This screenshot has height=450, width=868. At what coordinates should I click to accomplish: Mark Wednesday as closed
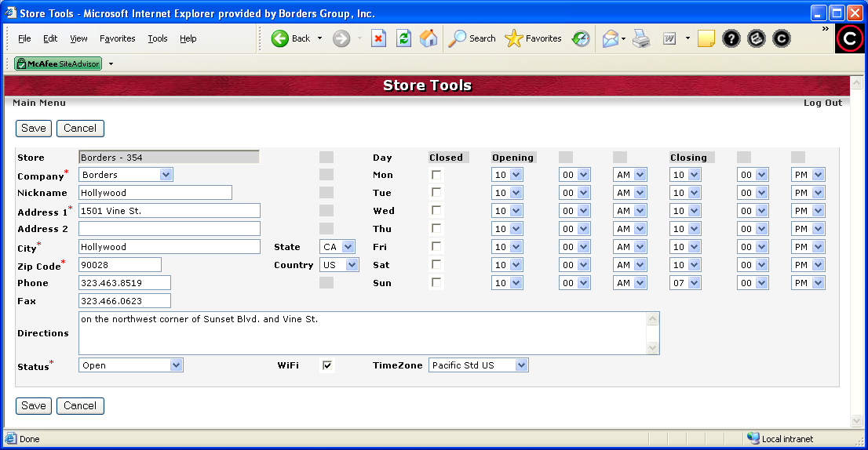[x=436, y=211]
